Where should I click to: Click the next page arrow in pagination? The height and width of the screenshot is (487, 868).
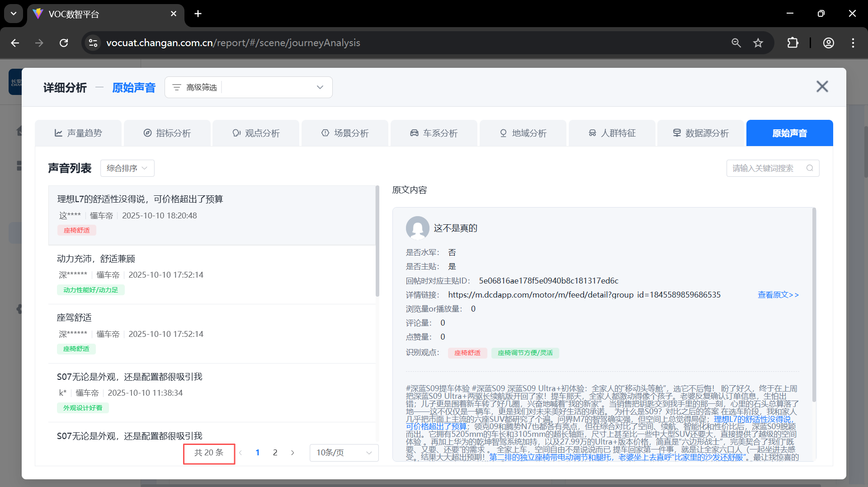[293, 453]
